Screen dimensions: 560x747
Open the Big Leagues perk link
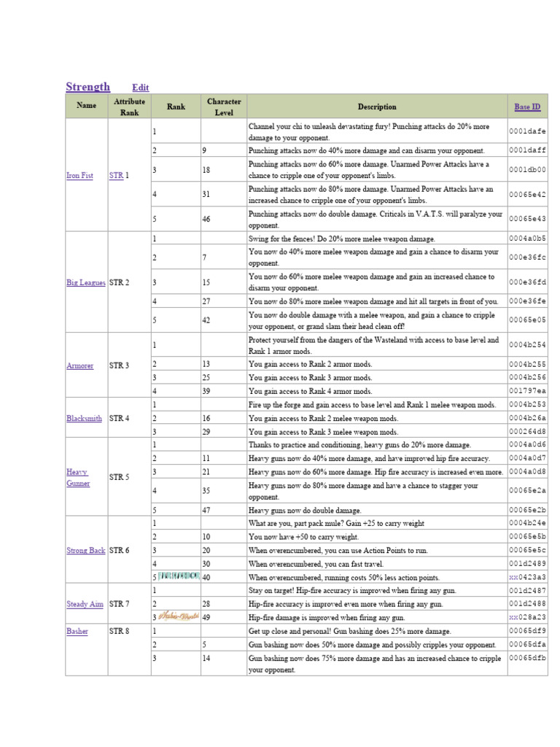click(86, 282)
